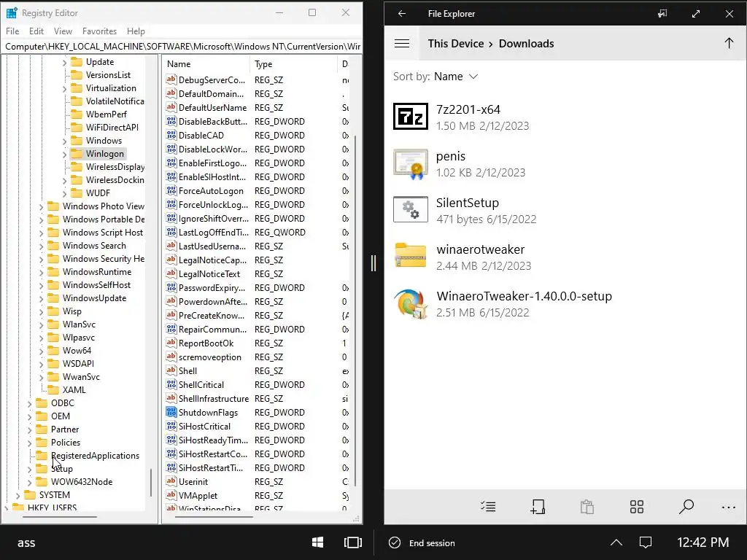Open the notification center icon
This screenshot has width=747, height=560.
pos(646,542)
